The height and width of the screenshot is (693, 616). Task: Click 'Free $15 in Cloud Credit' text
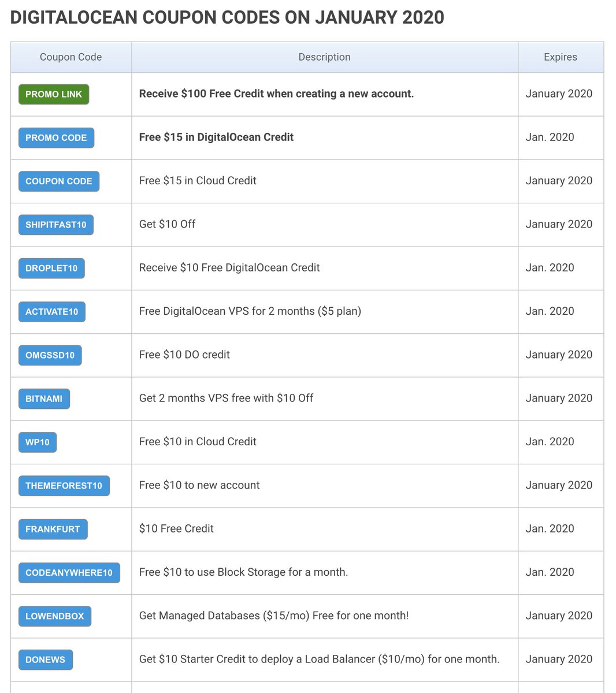pyautogui.click(x=198, y=180)
